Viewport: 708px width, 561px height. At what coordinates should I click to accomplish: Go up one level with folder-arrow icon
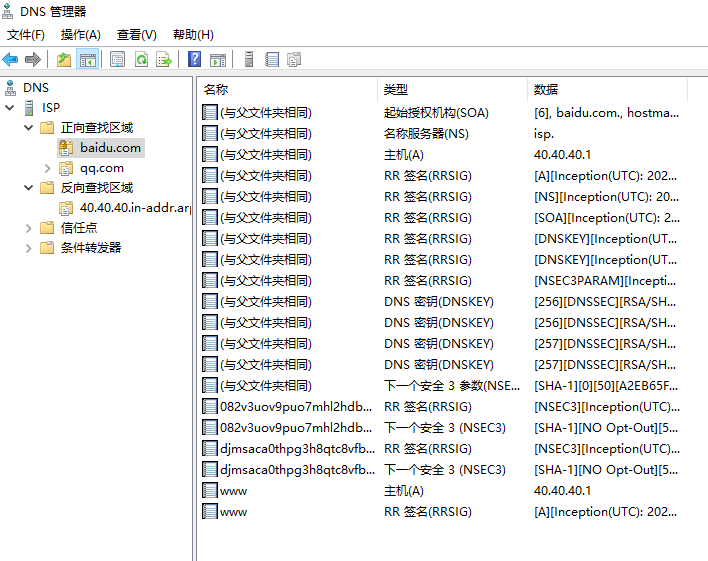coord(64,59)
